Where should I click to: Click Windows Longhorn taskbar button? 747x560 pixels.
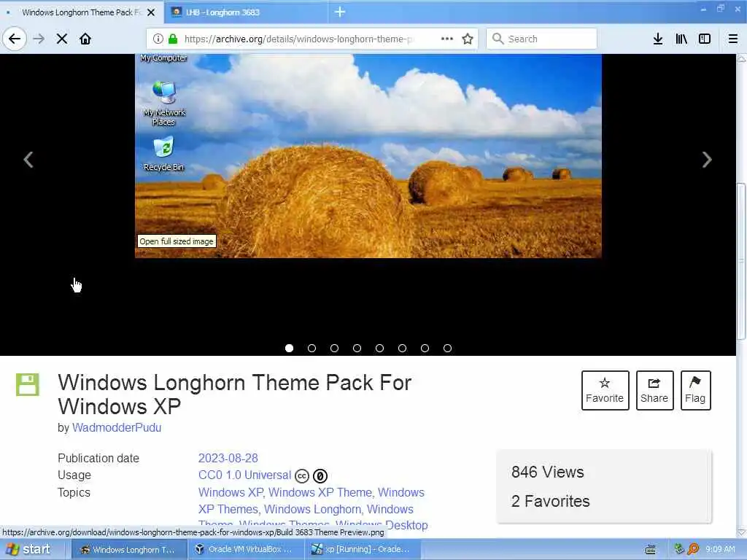click(129, 550)
